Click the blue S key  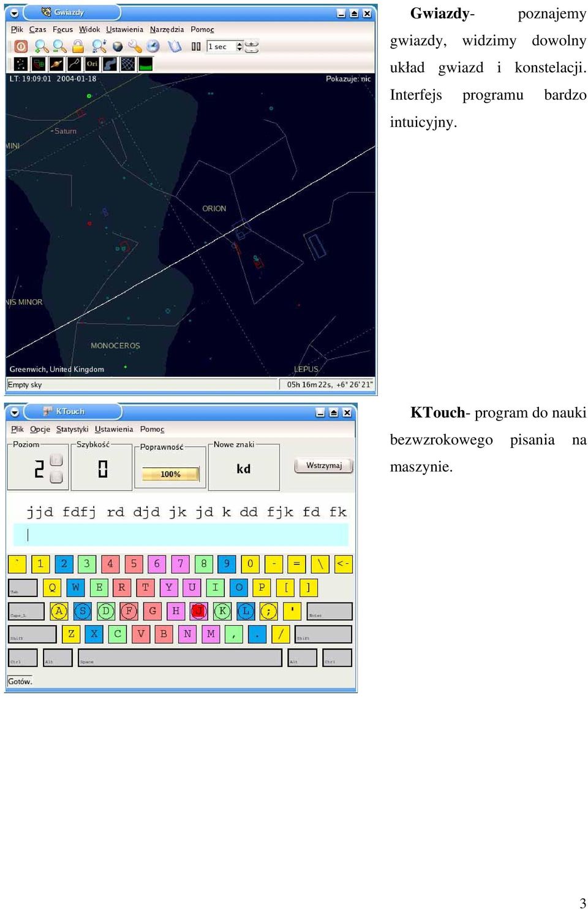83,610
